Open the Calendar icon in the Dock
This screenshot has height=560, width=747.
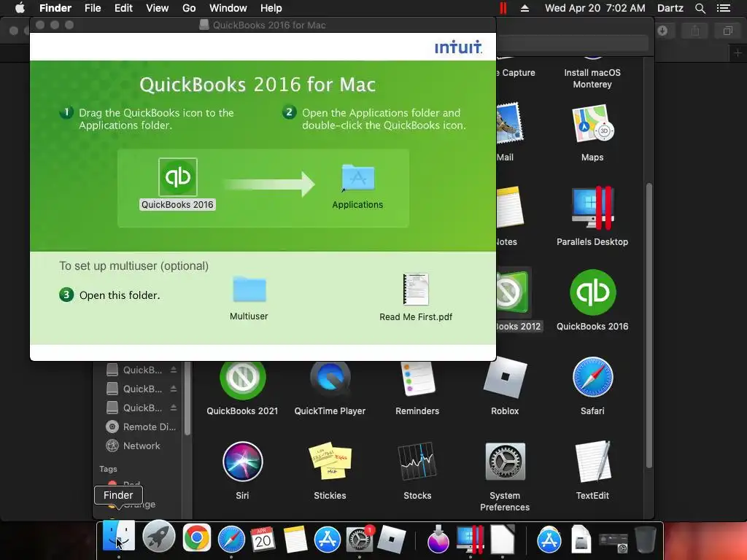(x=263, y=539)
